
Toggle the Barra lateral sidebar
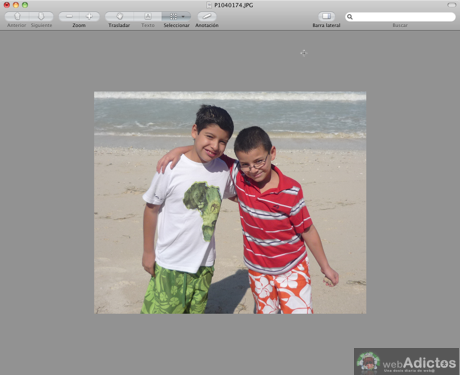326,16
